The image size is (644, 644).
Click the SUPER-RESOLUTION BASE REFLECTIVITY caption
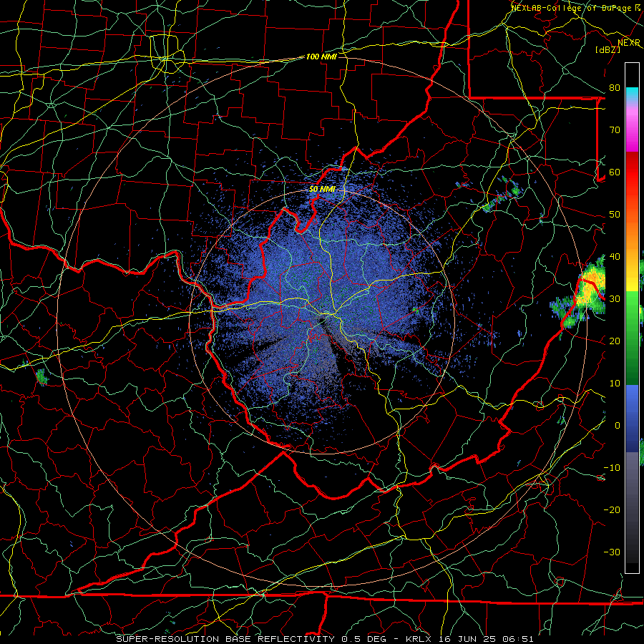point(225,639)
